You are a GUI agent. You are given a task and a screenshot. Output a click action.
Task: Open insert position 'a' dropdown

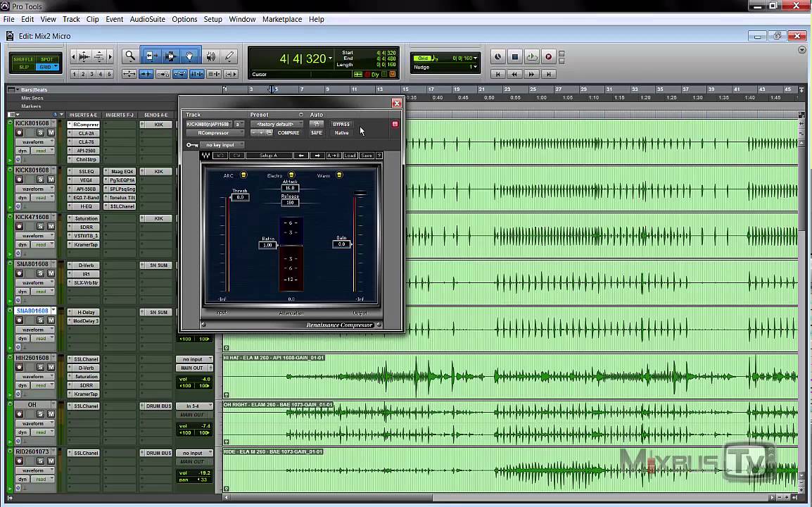239,125
